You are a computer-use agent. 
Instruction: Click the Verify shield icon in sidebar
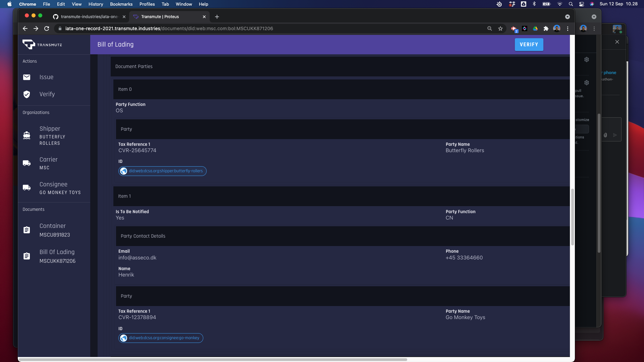(26, 95)
